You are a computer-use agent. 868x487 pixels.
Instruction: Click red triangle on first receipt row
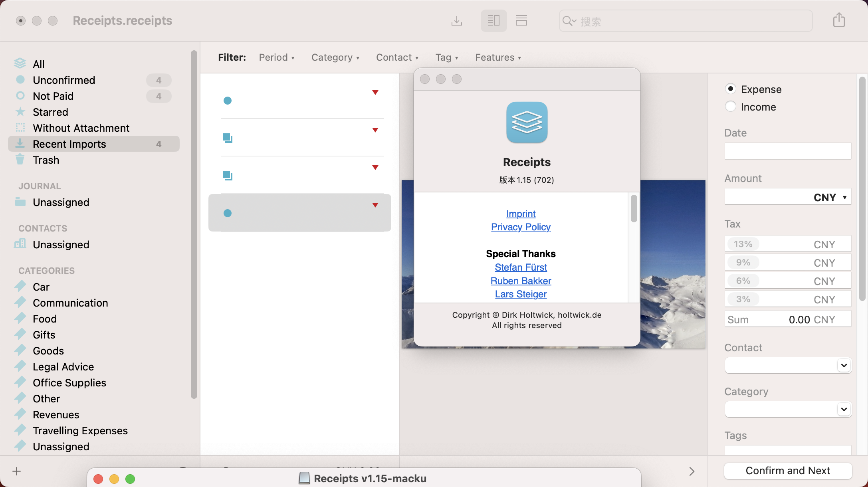pyautogui.click(x=375, y=93)
